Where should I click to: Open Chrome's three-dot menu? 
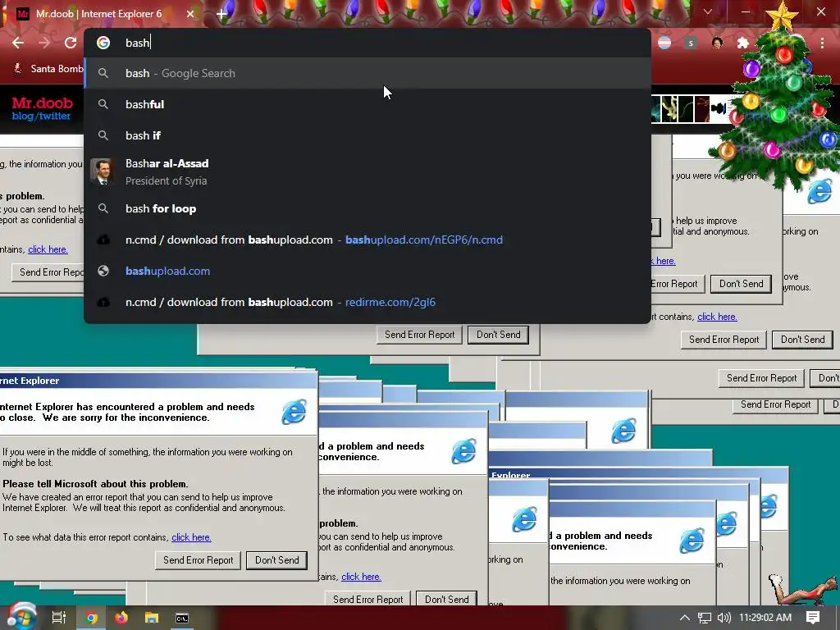click(822, 43)
